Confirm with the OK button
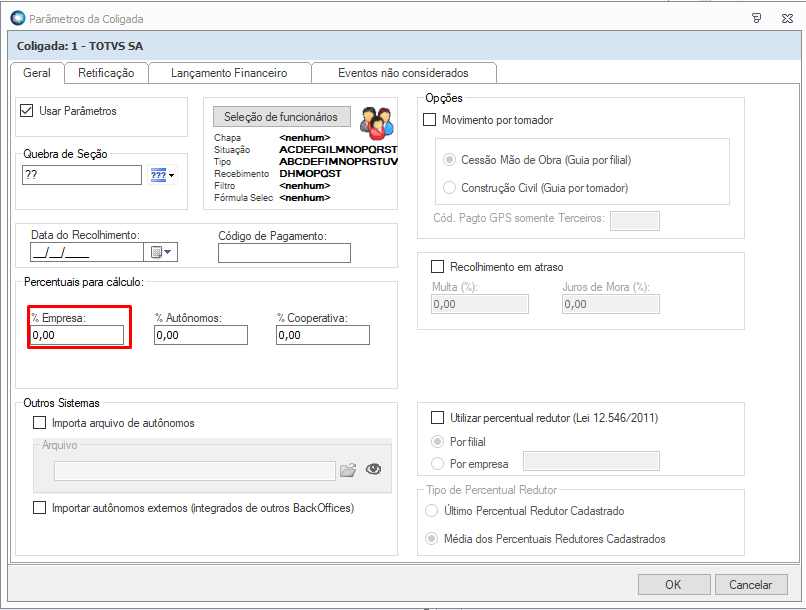Image resolution: width=806 pixels, height=610 pixels. pos(674,584)
